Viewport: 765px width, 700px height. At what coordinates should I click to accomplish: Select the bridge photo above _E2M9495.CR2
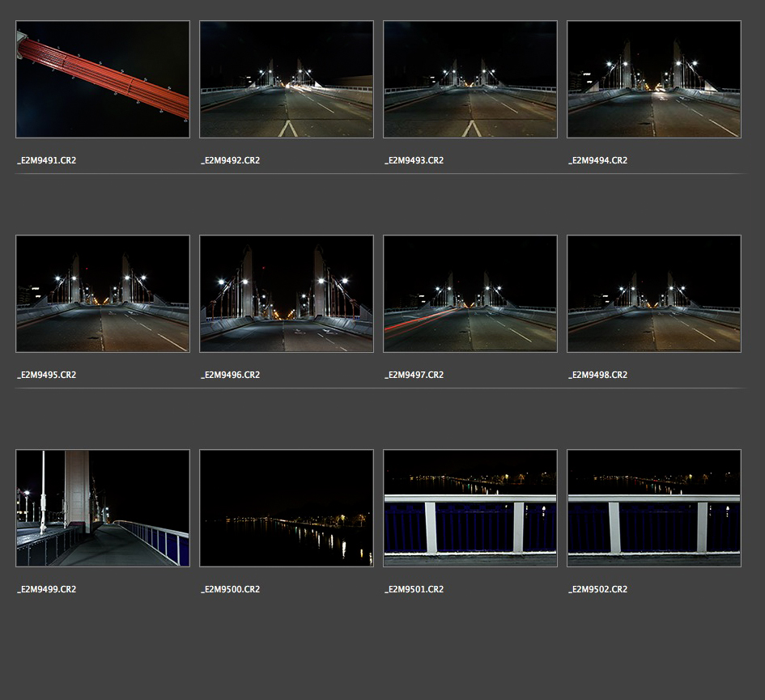click(103, 294)
